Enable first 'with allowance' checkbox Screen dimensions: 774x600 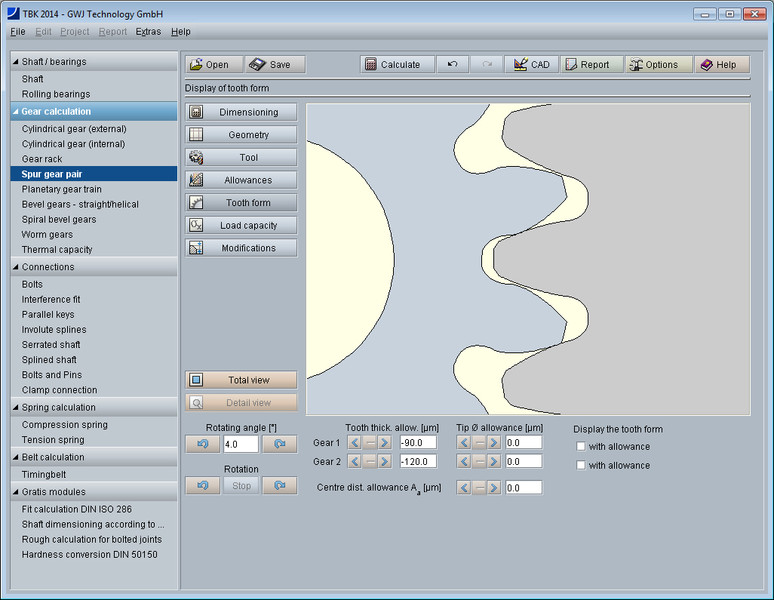[x=581, y=446]
